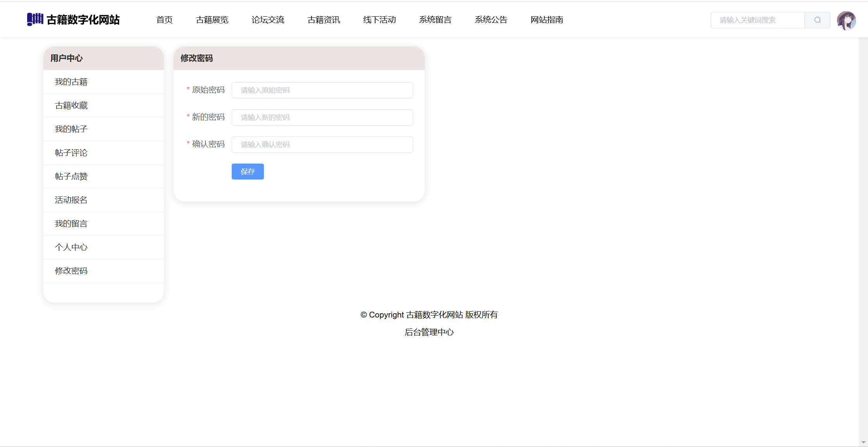Go to 首页 in the navigation bar
The width and height of the screenshot is (868, 447).
[164, 20]
